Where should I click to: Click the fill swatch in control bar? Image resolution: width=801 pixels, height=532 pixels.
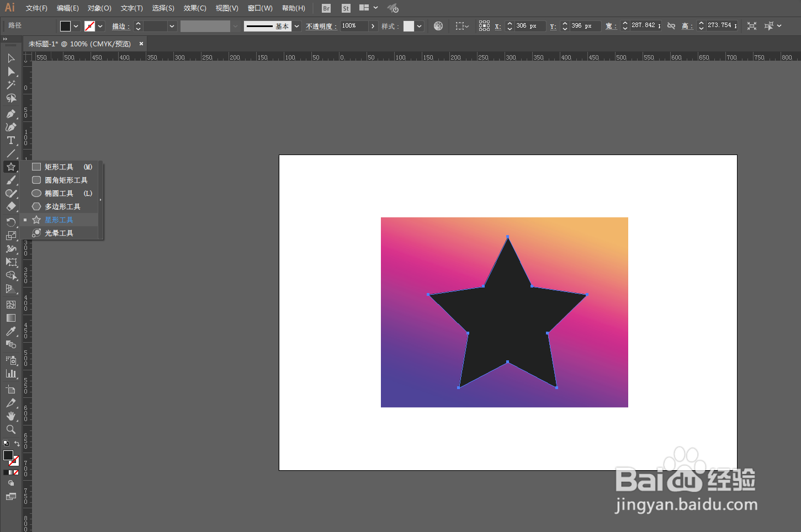click(65, 26)
